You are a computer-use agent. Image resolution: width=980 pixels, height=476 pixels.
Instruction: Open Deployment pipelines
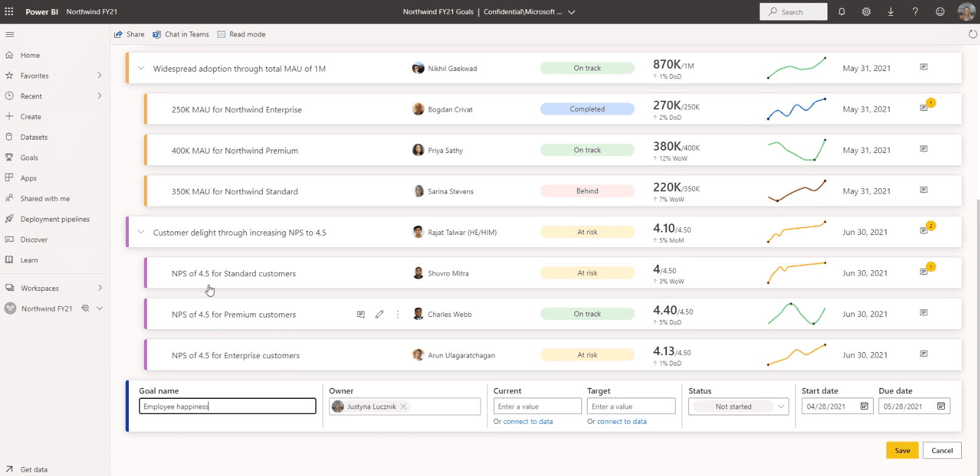click(x=55, y=219)
